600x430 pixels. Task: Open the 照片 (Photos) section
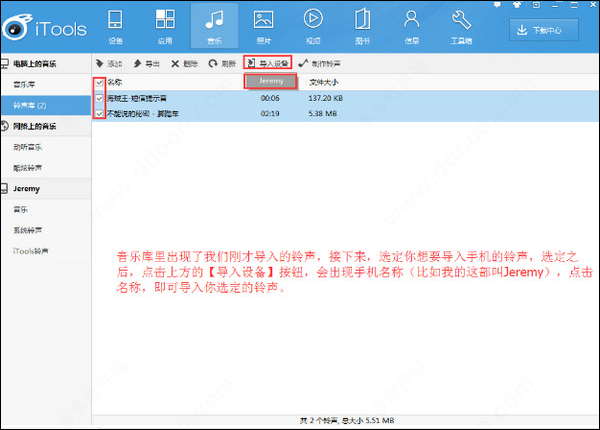[x=264, y=27]
